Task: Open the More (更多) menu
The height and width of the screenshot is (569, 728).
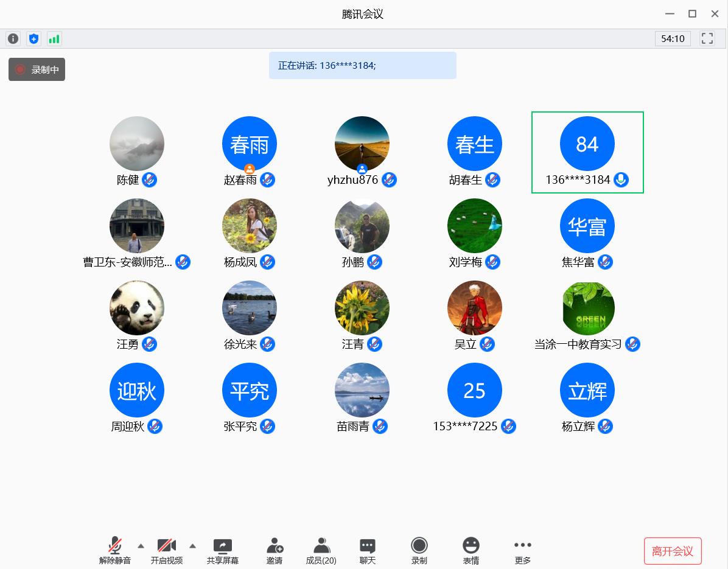Action: click(522, 551)
